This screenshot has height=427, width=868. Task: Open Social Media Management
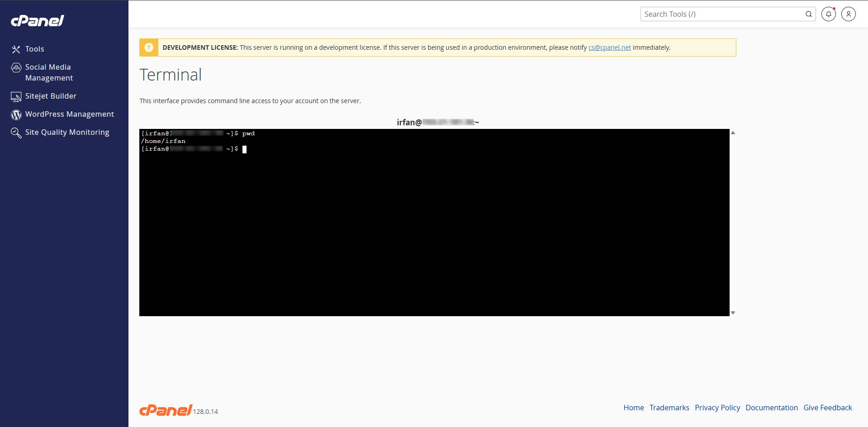pyautogui.click(x=49, y=72)
